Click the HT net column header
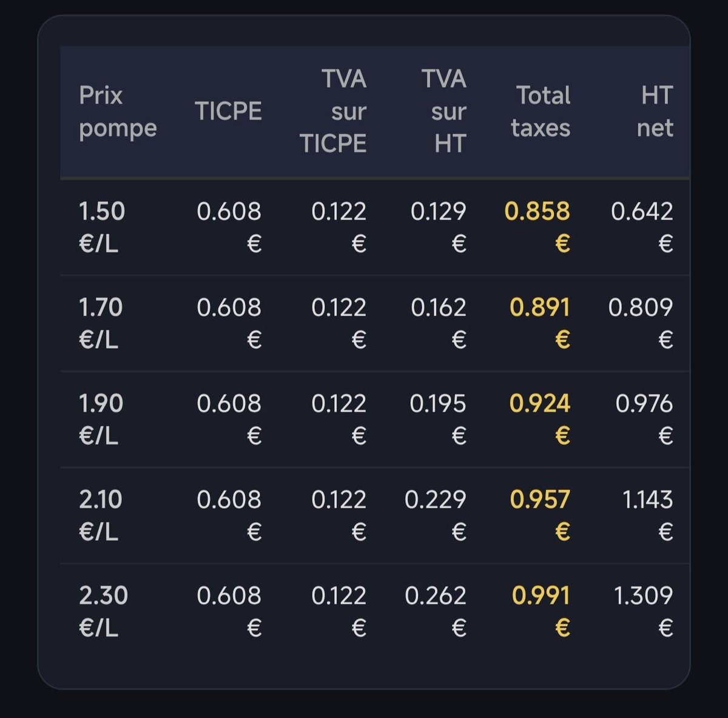 pyautogui.click(x=655, y=112)
